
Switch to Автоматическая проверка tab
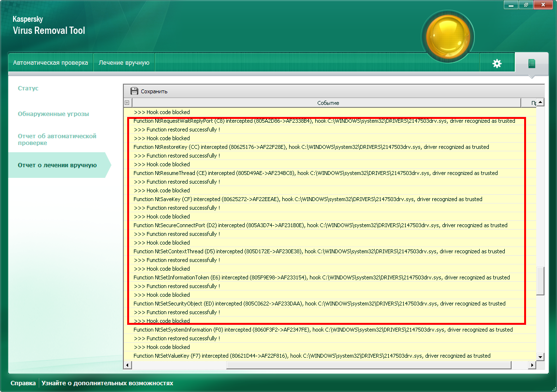pos(50,62)
